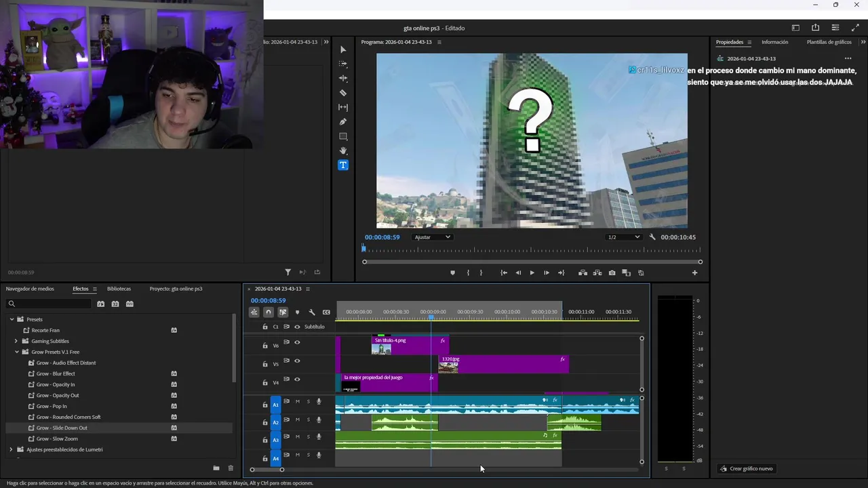This screenshot has width=868, height=488.
Task: Choose the Hand tool
Action: point(343,150)
